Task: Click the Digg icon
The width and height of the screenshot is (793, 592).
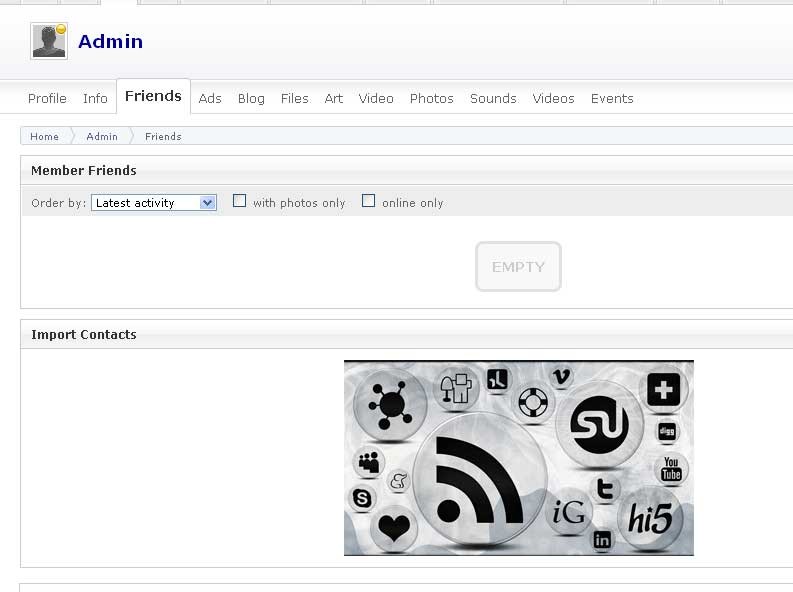Action: [x=667, y=431]
